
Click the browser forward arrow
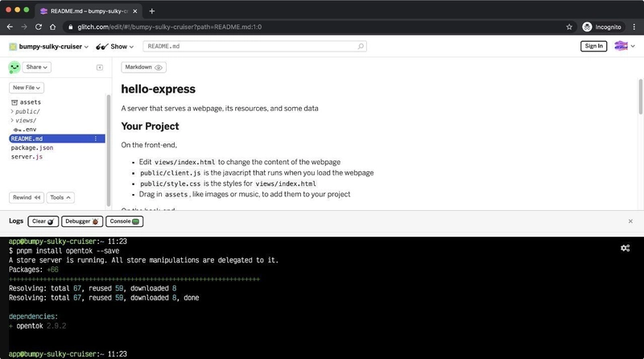point(24,27)
